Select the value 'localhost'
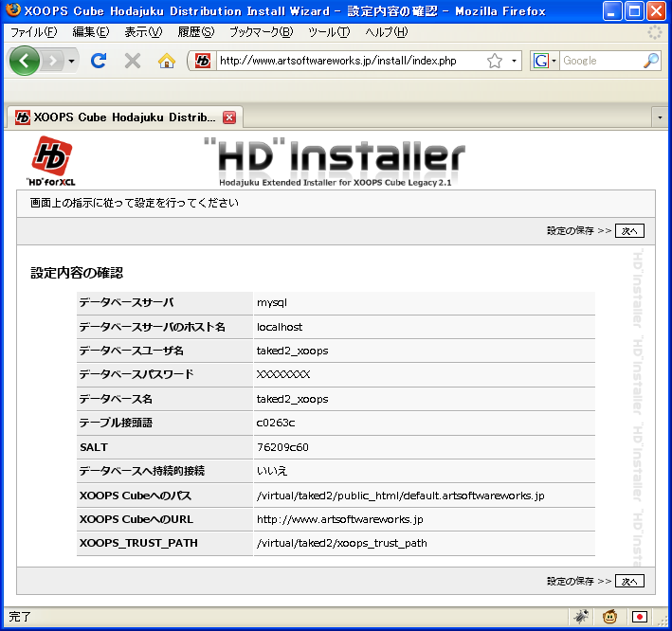 (x=280, y=327)
